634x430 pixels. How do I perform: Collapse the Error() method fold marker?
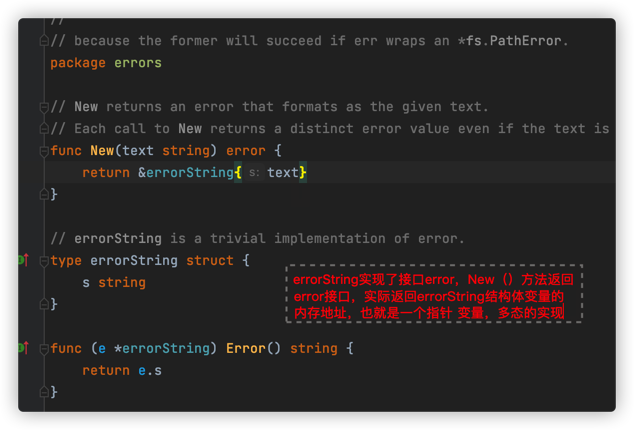pos(44,349)
